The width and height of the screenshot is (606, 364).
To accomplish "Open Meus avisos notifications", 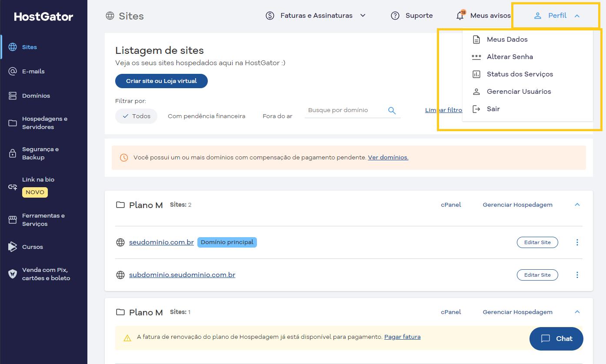I will pyautogui.click(x=490, y=16).
